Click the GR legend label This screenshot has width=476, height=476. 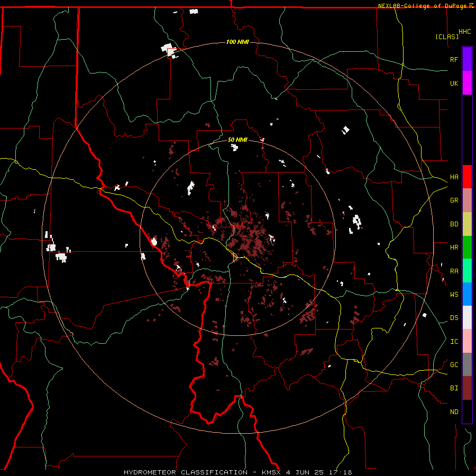click(454, 200)
